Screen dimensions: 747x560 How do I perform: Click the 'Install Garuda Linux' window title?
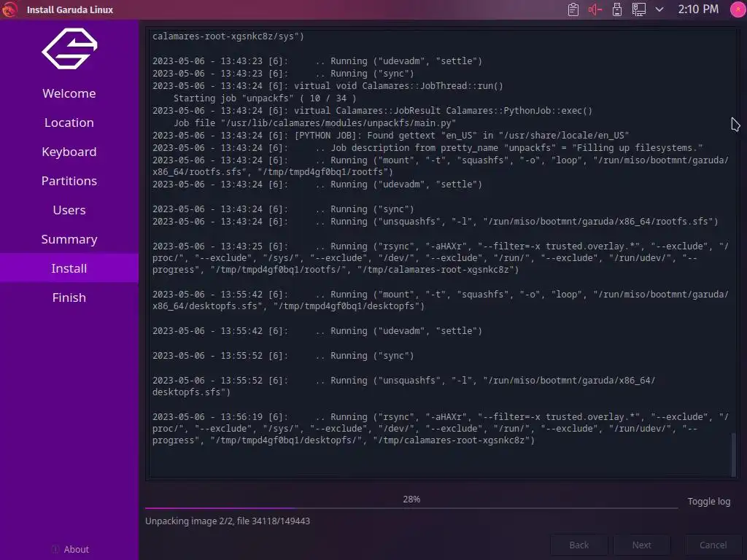pyautogui.click(x=70, y=9)
